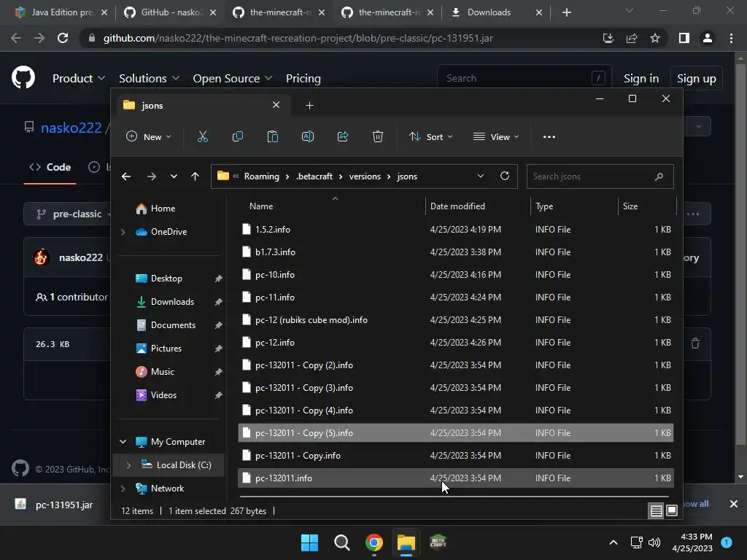Viewport: 747px width, 560px height.
Task: Select Downloads in Explorer sidebar
Action: point(172,302)
